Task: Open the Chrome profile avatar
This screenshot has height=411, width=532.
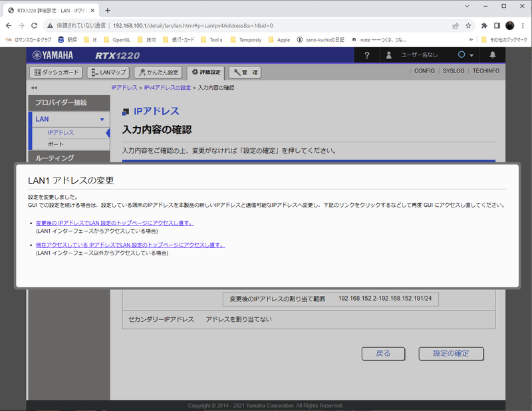Action: tap(509, 26)
